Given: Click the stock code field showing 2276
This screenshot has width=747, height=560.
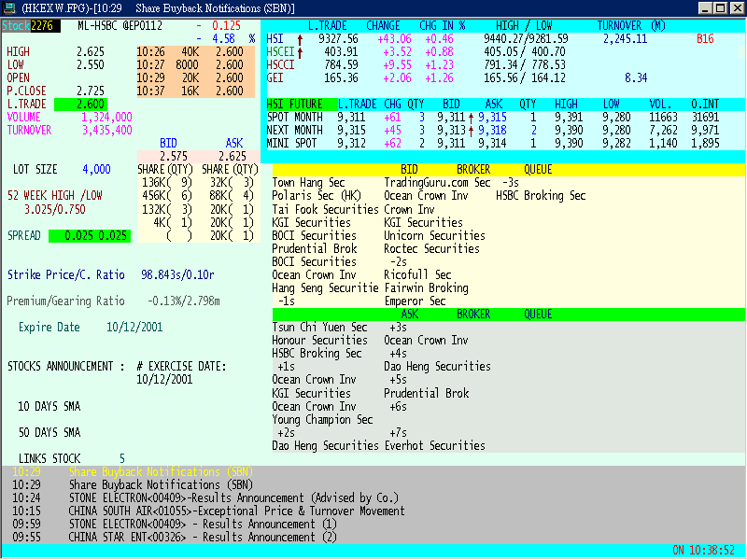Looking at the screenshot, I should pyautogui.click(x=45, y=26).
